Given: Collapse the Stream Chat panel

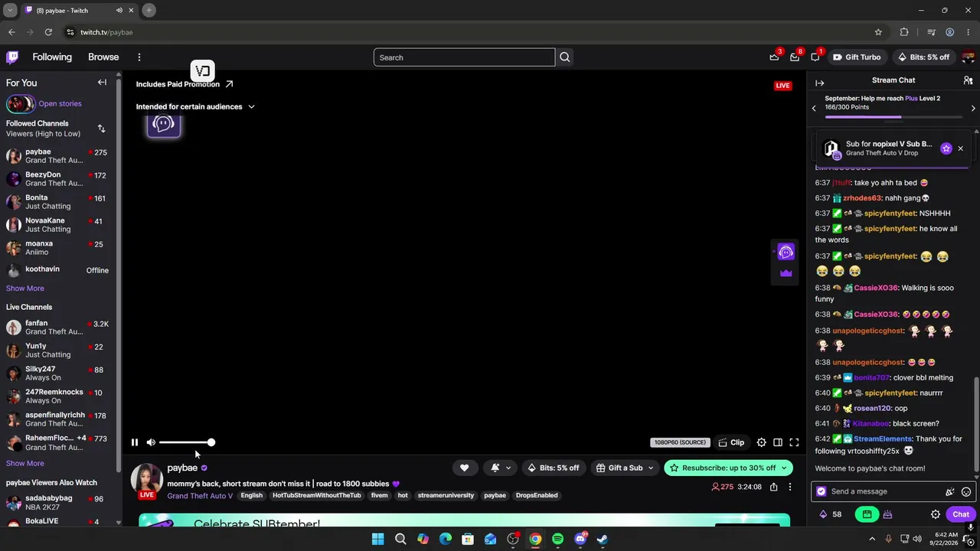Looking at the screenshot, I should point(820,83).
